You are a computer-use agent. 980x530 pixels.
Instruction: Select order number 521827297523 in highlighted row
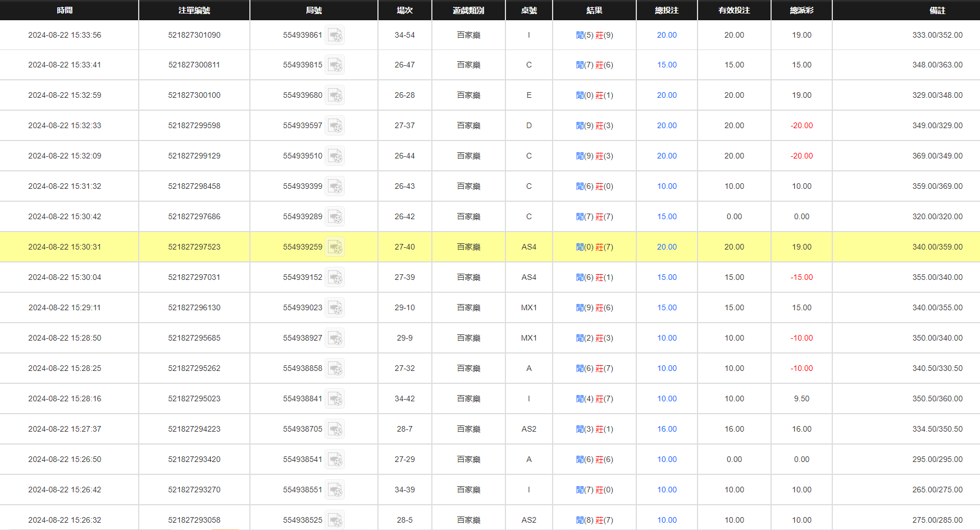pos(194,247)
